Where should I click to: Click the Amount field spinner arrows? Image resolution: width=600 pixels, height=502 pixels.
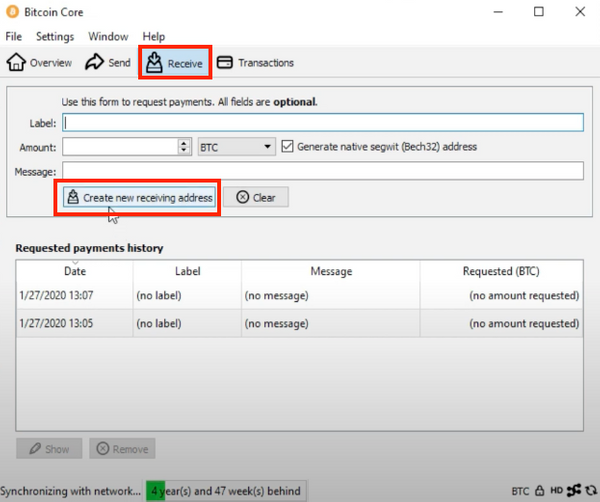pyautogui.click(x=184, y=147)
